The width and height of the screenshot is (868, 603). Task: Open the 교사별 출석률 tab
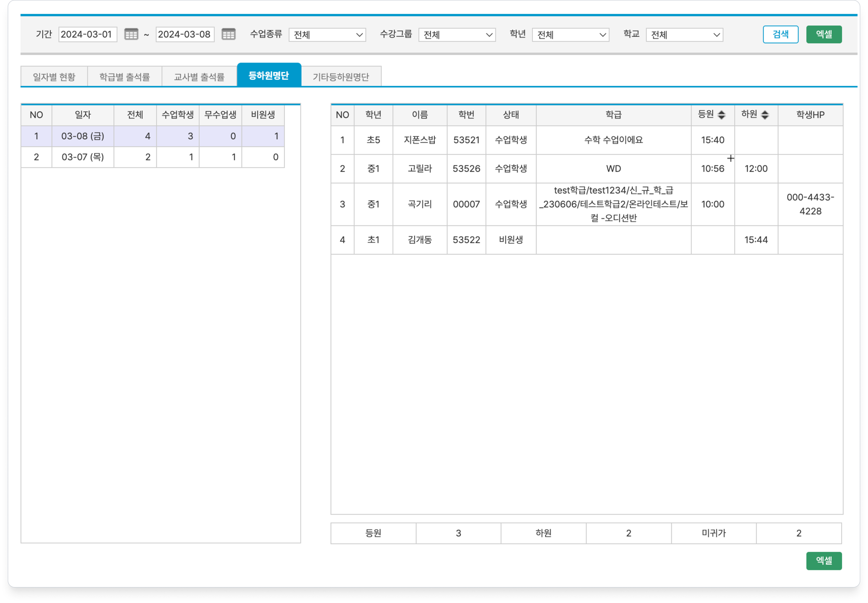pos(199,77)
